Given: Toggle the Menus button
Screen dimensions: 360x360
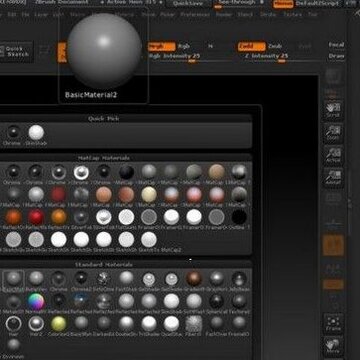Looking at the screenshot, I should [284, 4].
